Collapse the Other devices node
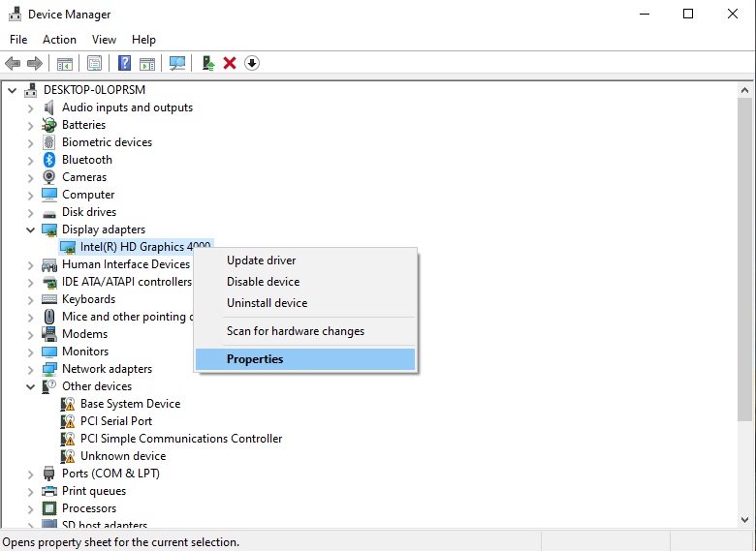Image resolution: width=756 pixels, height=551 pixels. tap(30, 386)
